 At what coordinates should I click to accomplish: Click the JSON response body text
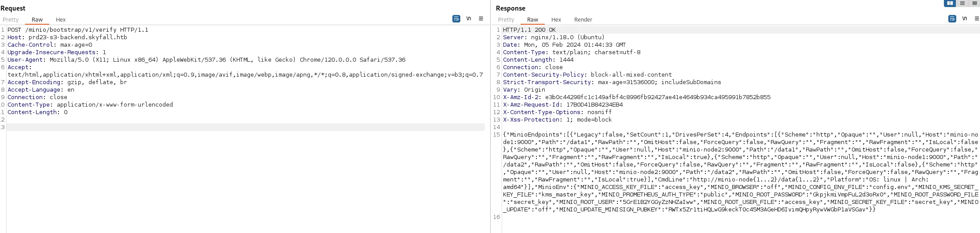click(x=741, y=172)
